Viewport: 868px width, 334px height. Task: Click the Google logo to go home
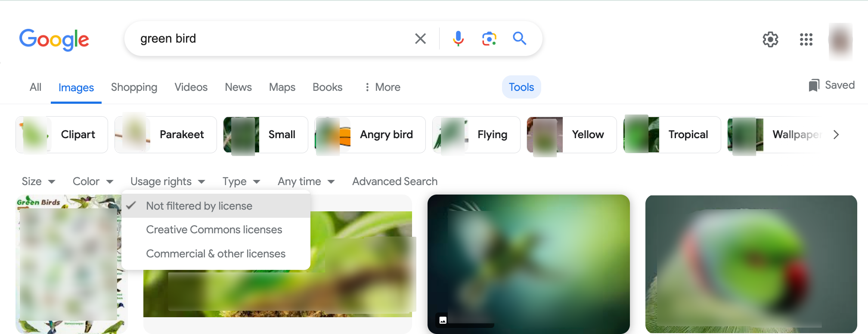tap(54, 40)
